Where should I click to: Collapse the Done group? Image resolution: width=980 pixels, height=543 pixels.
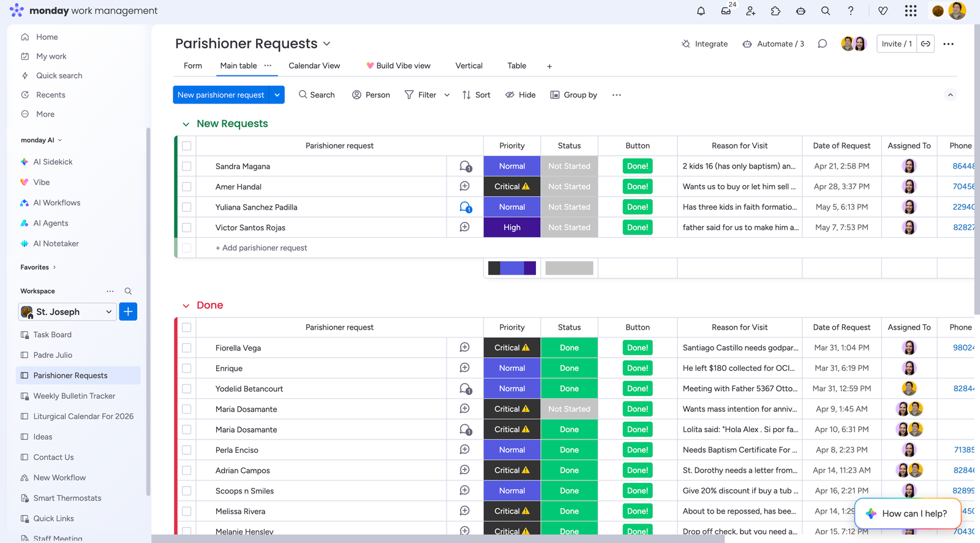(186, 306)
